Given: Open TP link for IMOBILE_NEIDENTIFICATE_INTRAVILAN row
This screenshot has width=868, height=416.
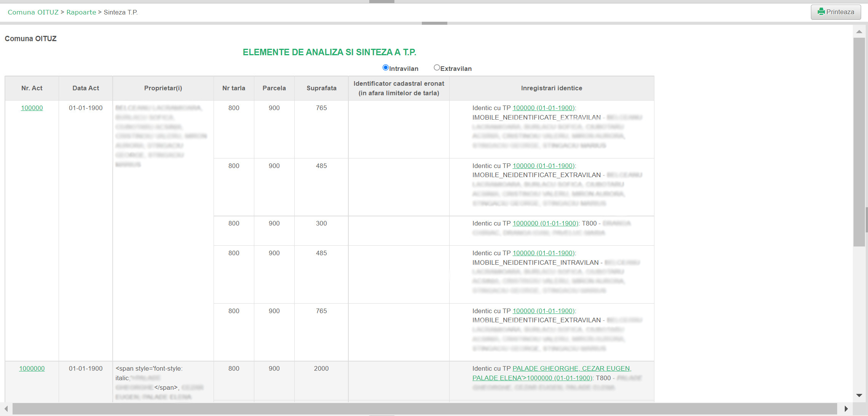Looking at the screenshot, I should pos(544,253).
